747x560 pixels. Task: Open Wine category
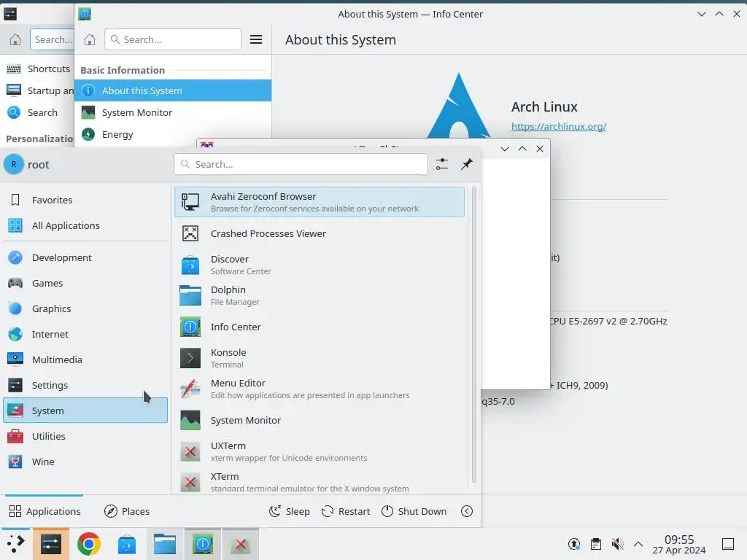pos(85,462)
